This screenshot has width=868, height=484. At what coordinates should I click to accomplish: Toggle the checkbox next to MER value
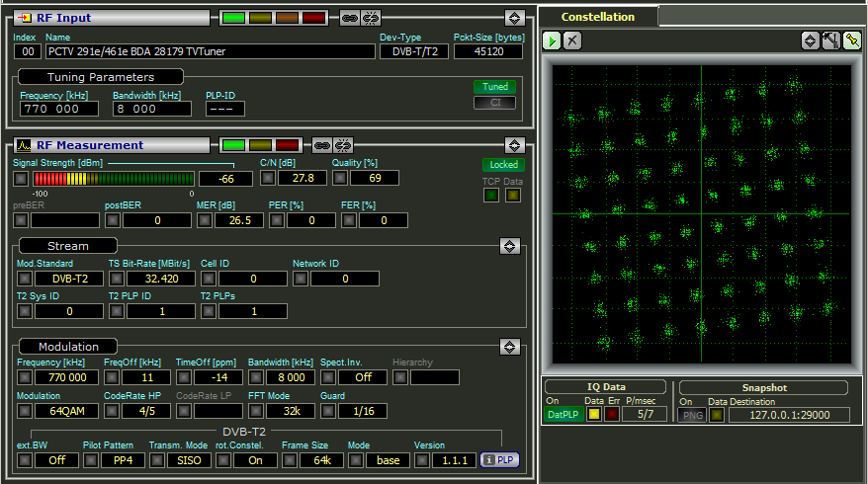(x=205, y=220)
